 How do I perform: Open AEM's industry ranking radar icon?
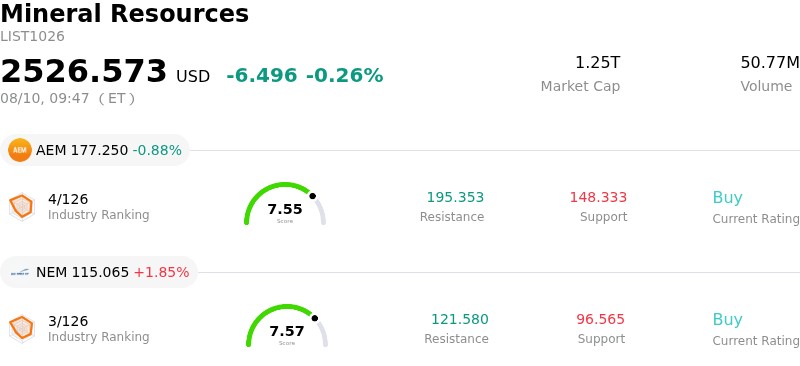(x=21, y=207)
